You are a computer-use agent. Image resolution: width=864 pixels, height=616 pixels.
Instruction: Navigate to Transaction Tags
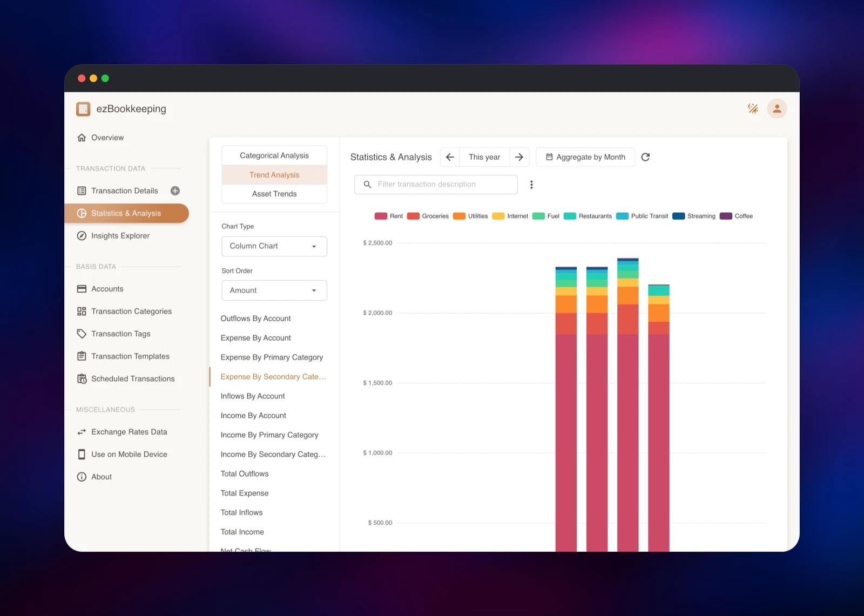click(x=127, y=334)
